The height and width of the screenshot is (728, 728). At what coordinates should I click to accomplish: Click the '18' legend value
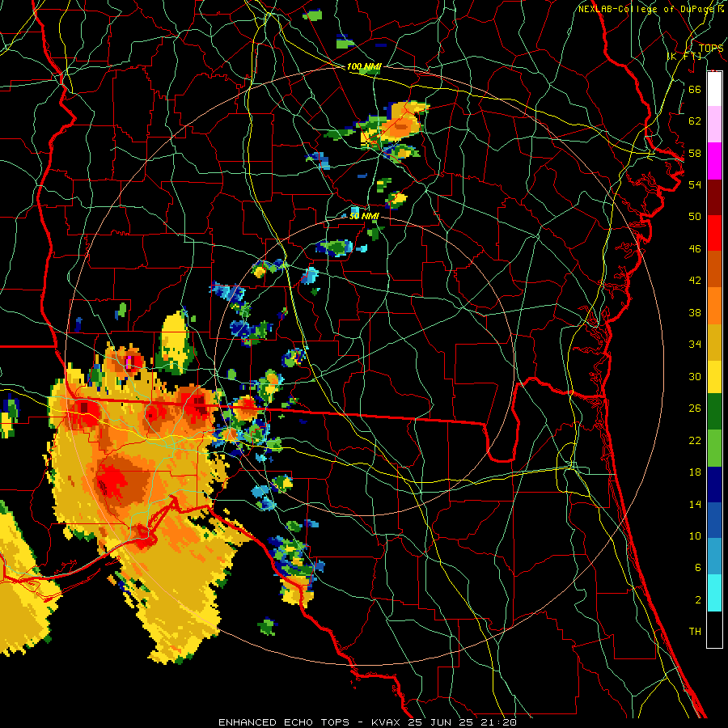click(695, 472)
